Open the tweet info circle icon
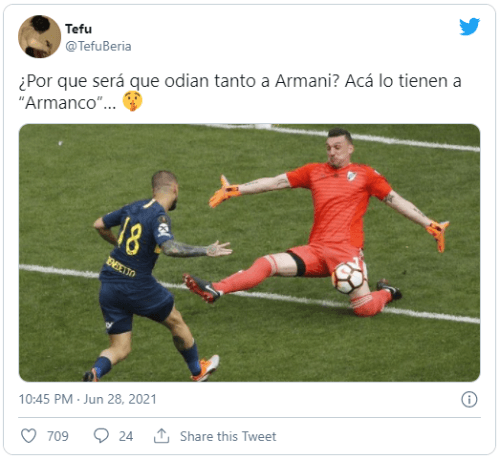This screenshot has height=459, width=500. pos(469,399)
